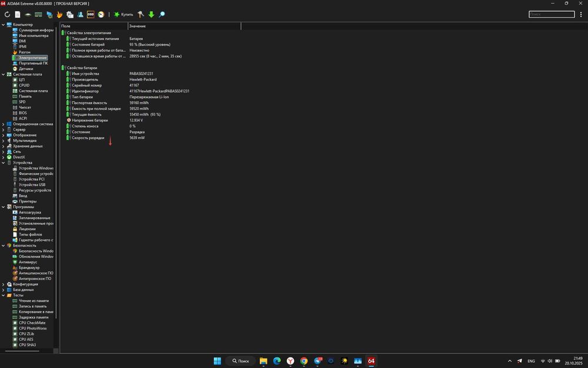Image resolution: width=588 pixels, height=368 pixels.
Task: Click the OSD panel toolbar icon
Action: click(x=91, y=14)
